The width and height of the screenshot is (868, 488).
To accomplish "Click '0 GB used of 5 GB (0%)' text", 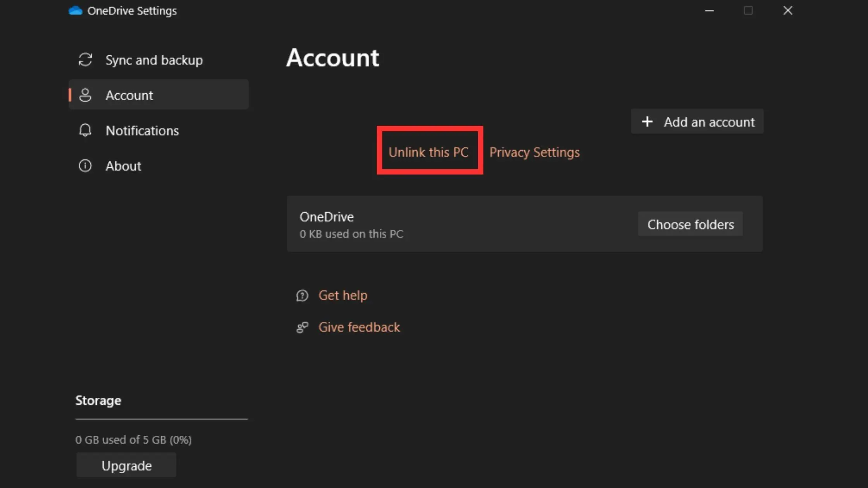I will (134, 440).
